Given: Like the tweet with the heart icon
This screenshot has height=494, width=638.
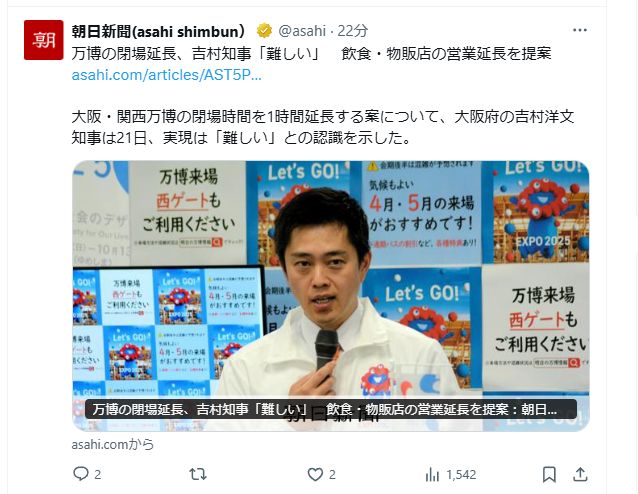Looking at the screenshot, I should [x=315, y=474].
